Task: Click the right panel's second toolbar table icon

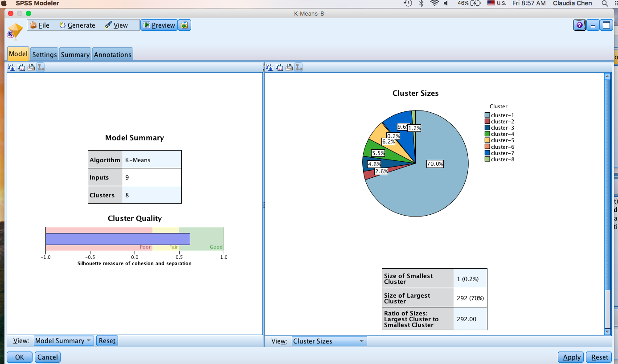Action: (x=279, y=67)
